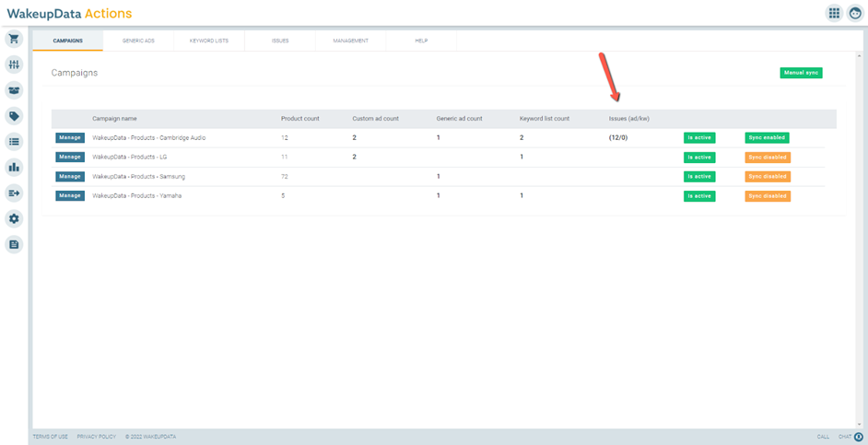Click the Call link in footer
Viewport: 868px width, 445px height.
click(x=823, y=437)
